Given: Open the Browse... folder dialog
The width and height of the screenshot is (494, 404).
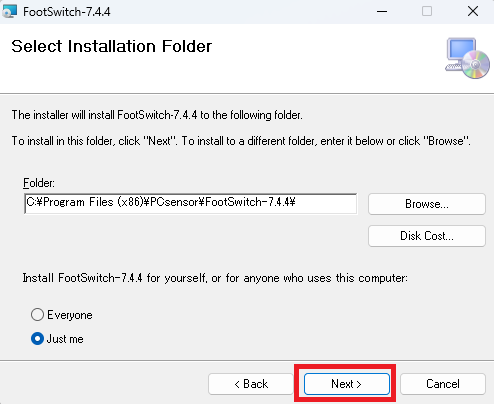Looking at the screenshot, I should pyautogui.click(x=427, y=204).
